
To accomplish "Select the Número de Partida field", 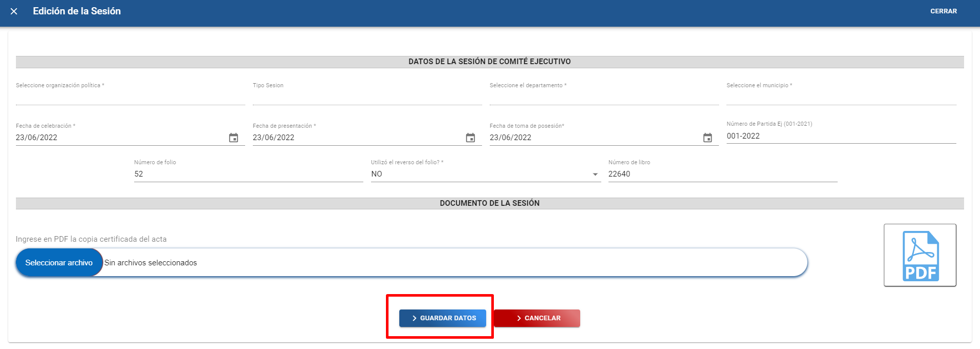I will 841,136.
